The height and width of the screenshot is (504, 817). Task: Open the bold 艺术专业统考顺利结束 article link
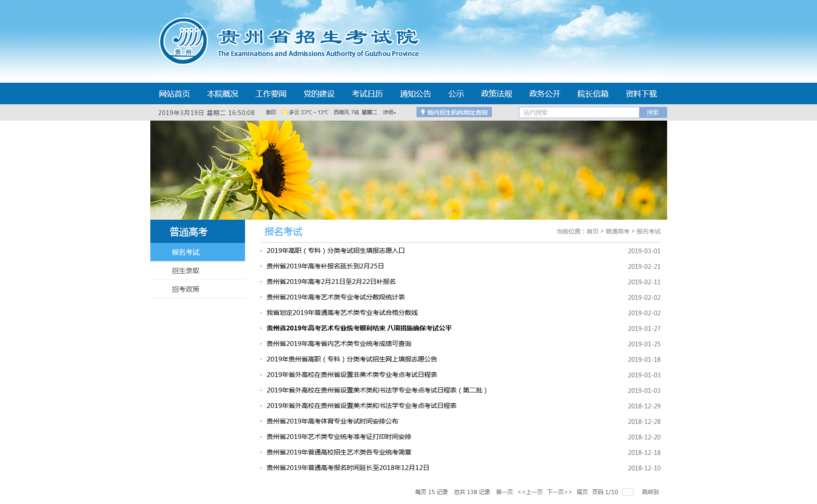point(359,328)
